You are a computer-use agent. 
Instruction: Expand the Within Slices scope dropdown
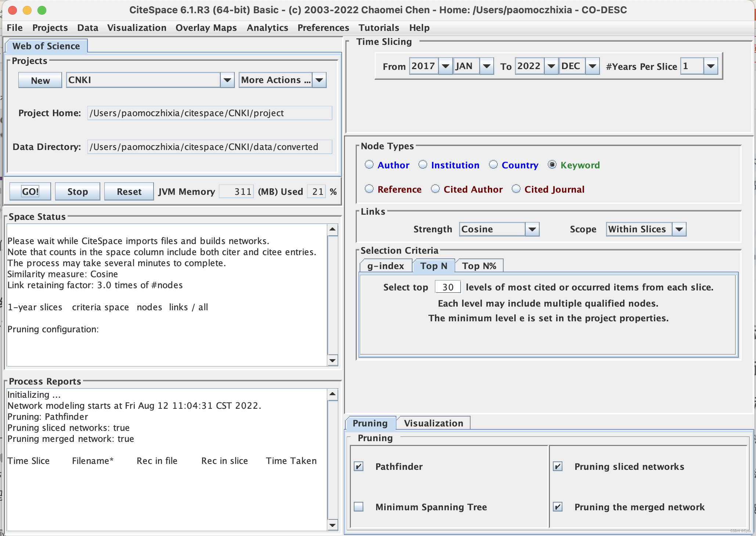679,229
